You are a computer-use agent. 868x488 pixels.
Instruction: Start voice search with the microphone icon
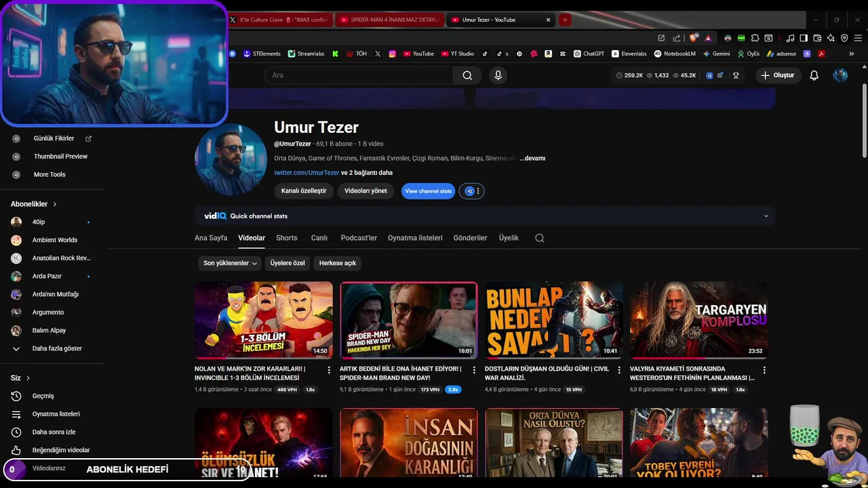point(498,75)
